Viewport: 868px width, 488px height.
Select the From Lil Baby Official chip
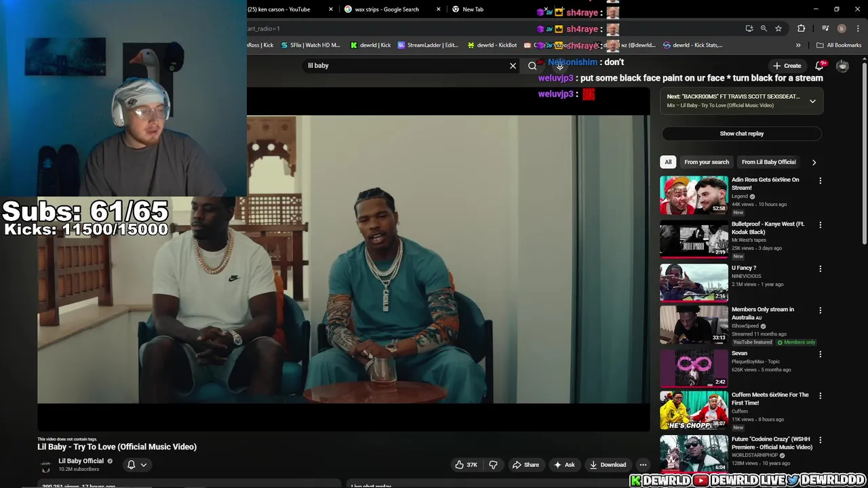(768, 162)
